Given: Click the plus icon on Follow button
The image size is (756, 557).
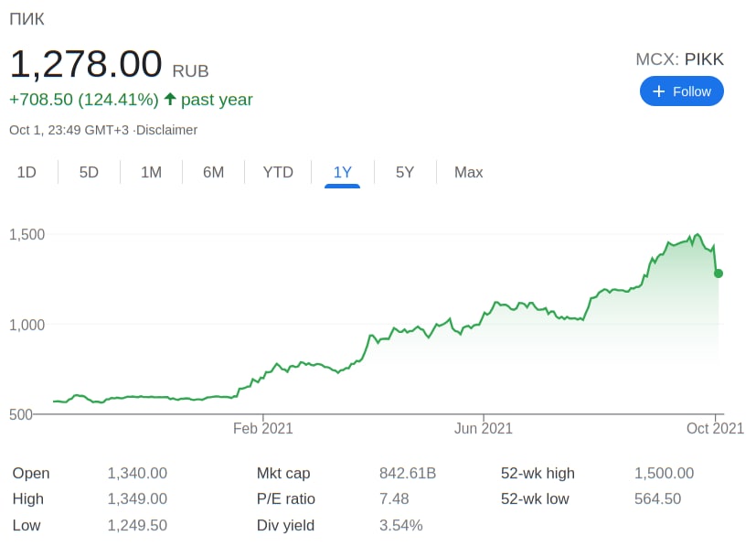Looking at the screenshot, I should tap(658, 91).
